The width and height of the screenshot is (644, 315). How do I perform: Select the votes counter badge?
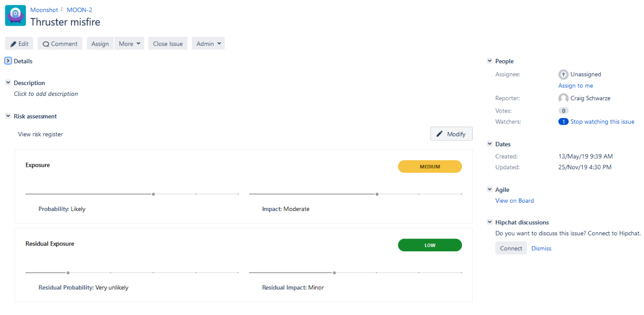coord(563,111)
